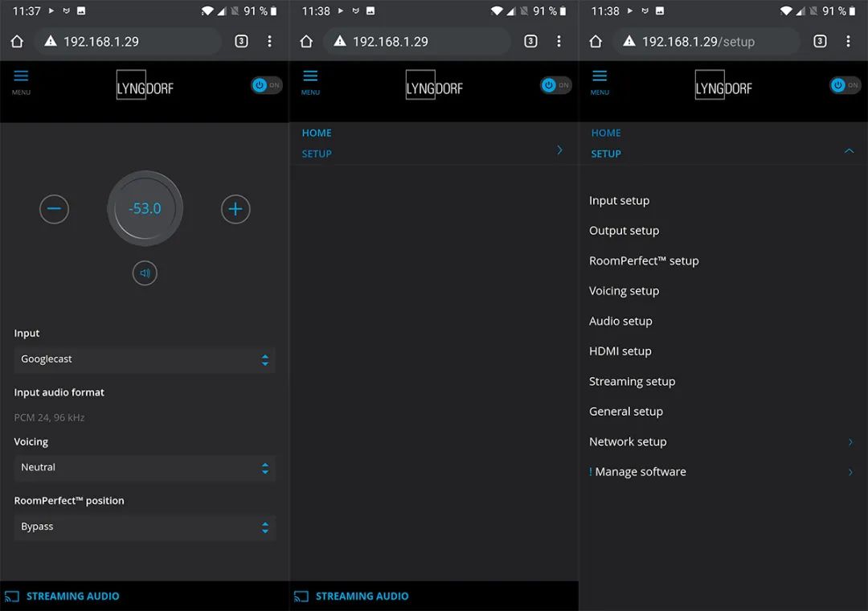This screenshot has height=611, width=868.
Task: Toggle power switch on the expanded setup list screen
Action: [845, 85]
